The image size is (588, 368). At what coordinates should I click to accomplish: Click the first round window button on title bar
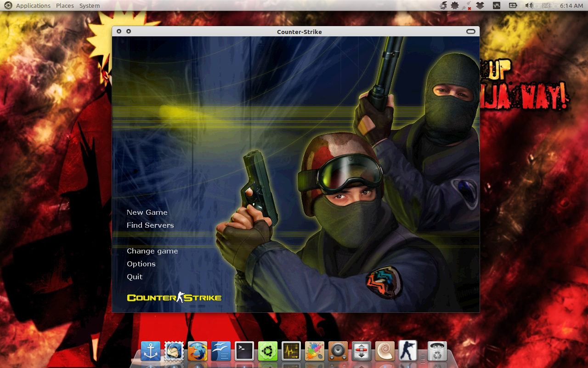tap(119, 31)
